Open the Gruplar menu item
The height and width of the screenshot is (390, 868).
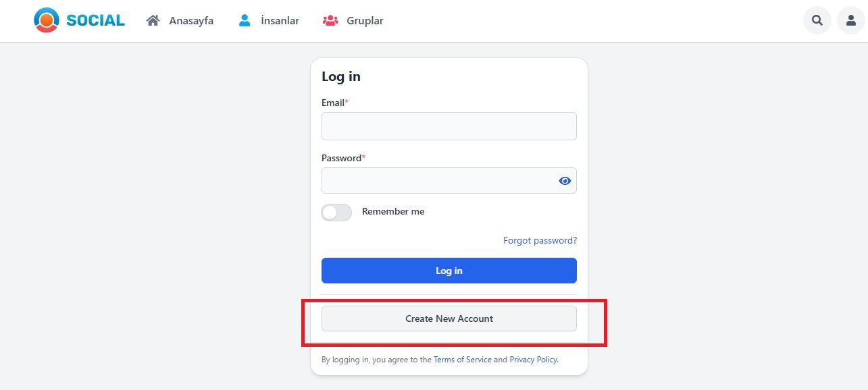365,20
